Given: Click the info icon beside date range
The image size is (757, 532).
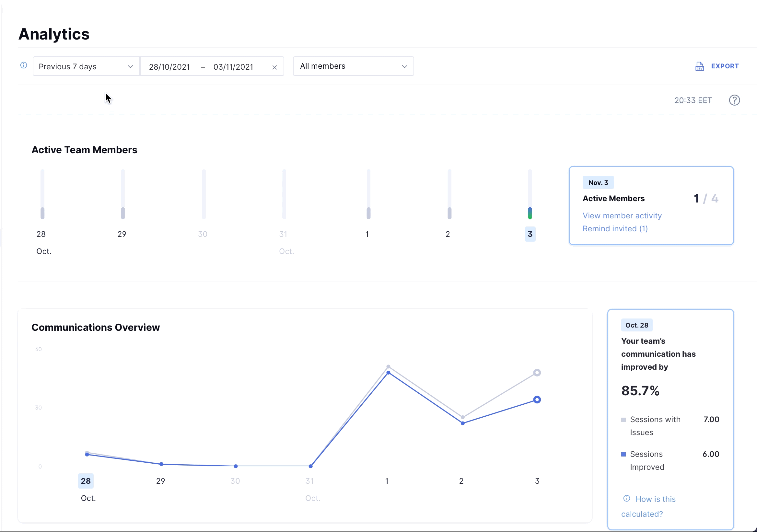Looking at the screenshot, I should 24,65.
